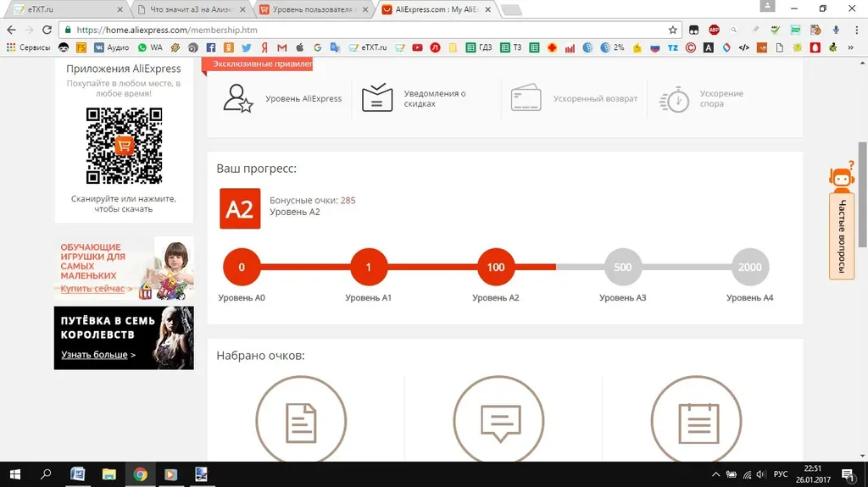Click the blue microphone extension icon

[836, 30]
